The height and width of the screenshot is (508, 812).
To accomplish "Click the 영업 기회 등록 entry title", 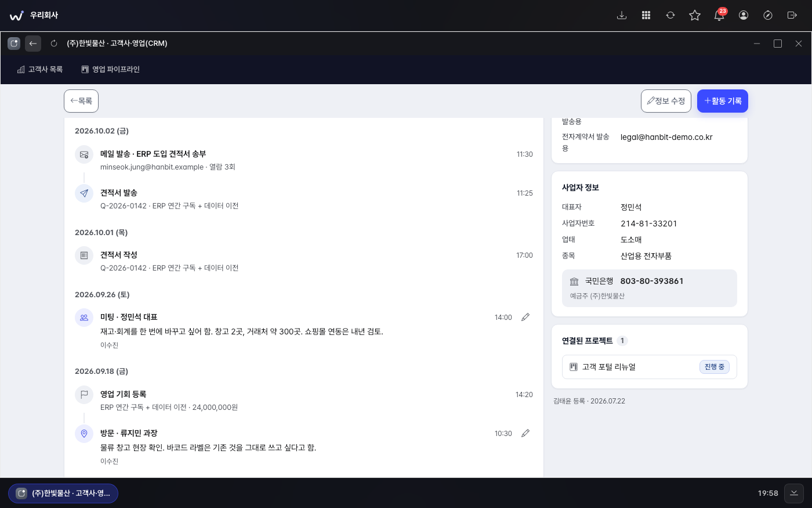I will click(123, 394).
